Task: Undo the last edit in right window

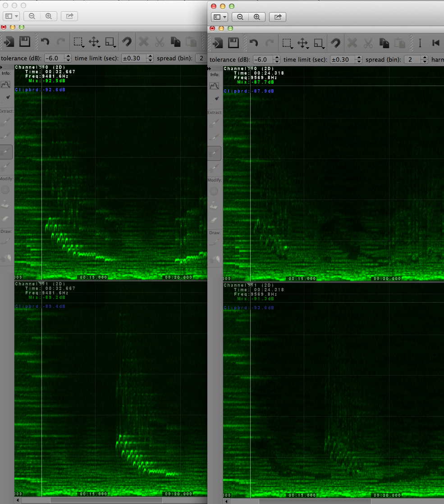Action: [253, 43]
